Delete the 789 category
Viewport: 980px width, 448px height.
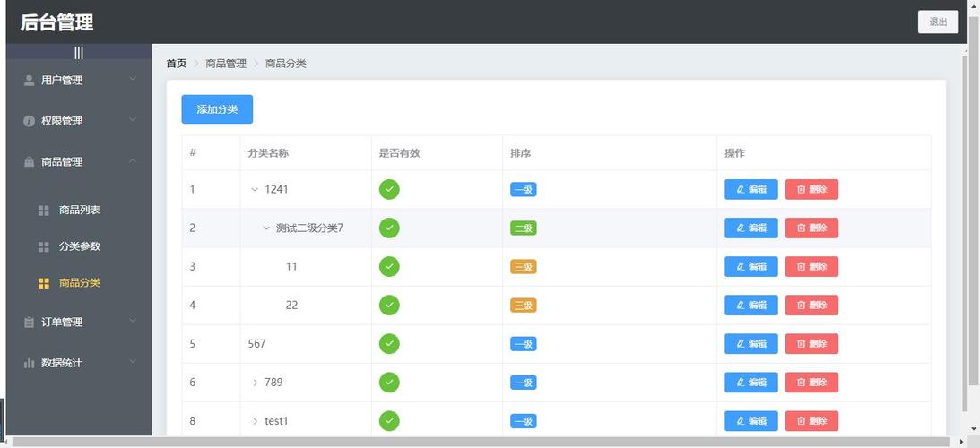(x=811, y=383)
